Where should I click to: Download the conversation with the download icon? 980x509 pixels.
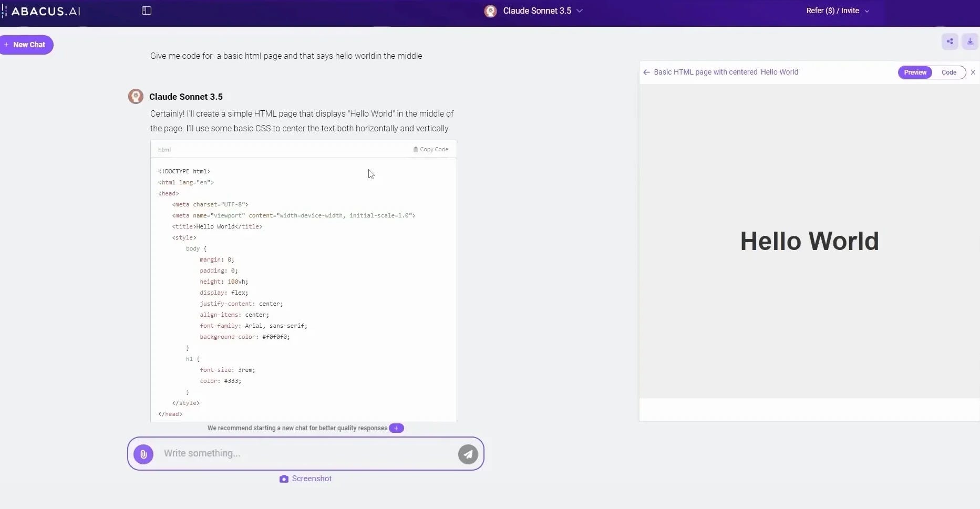[971, 41]
